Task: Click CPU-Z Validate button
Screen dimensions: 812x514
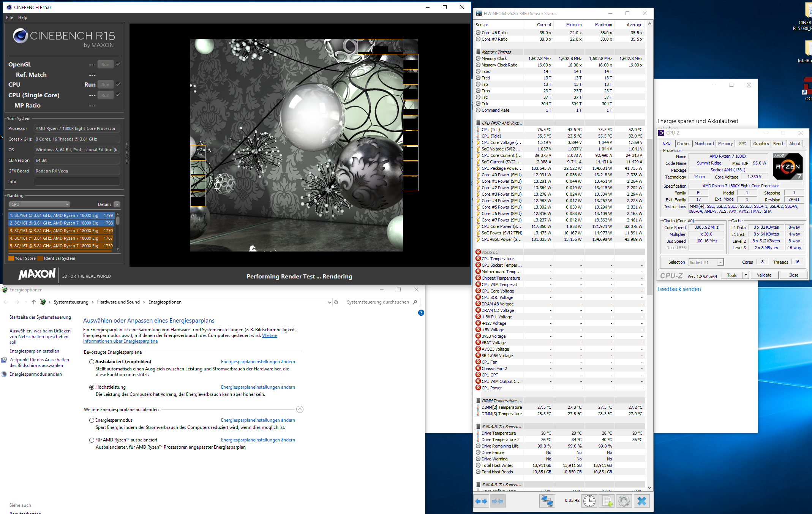Action: click(x=764, y=275)
